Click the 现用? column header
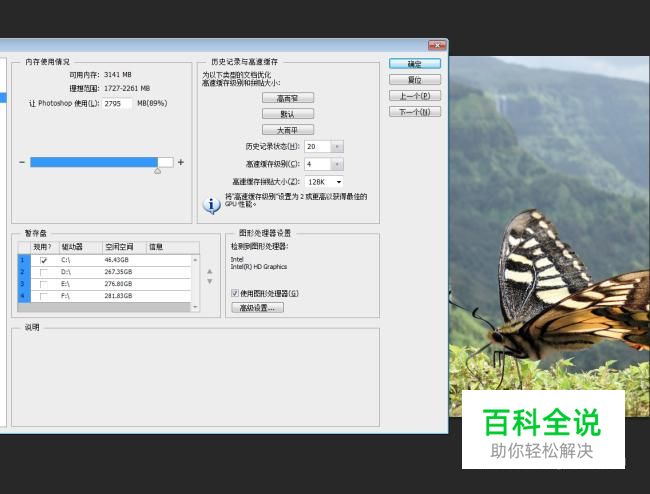Image resolution: width=650 pixels, height=494 pixels. [x=45, y=247]
